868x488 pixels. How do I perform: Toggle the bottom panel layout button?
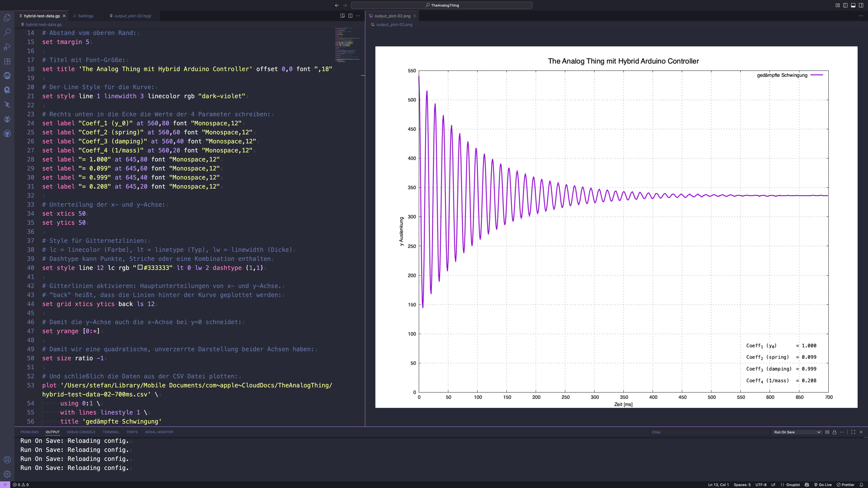click(853, 5)
